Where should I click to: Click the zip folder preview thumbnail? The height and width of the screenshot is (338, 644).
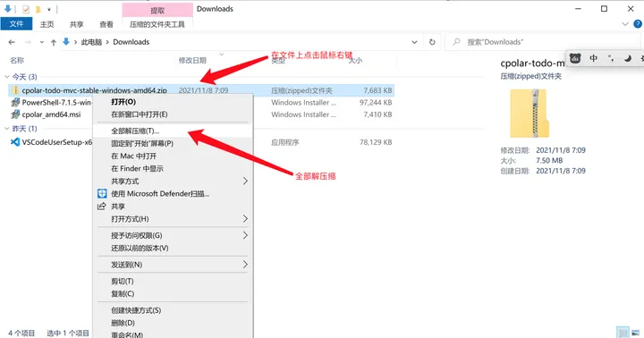[x=530, y=114]
